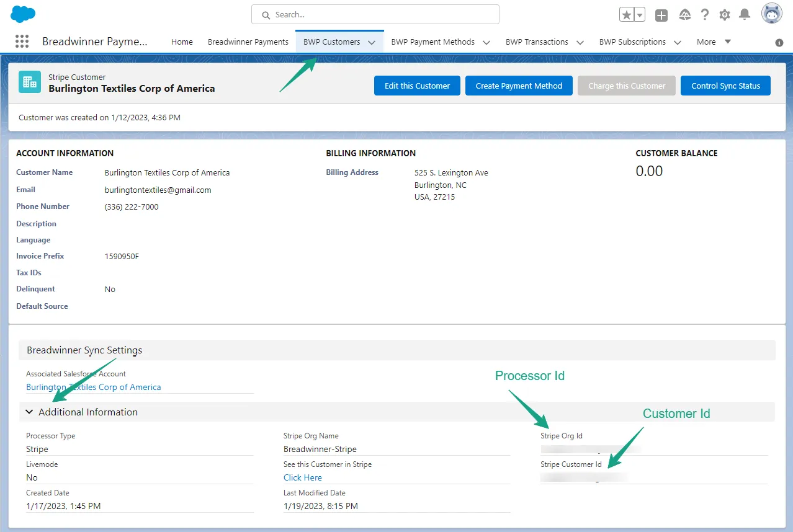The width and height of the screenshot is (793, 532).
Task: Select the BWP Customers tab
Action: [331, 42]
